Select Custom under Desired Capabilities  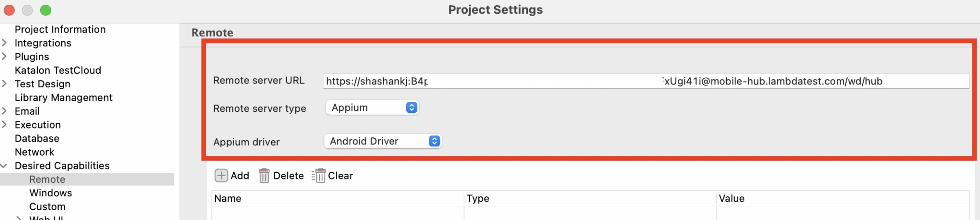(47, 207)
